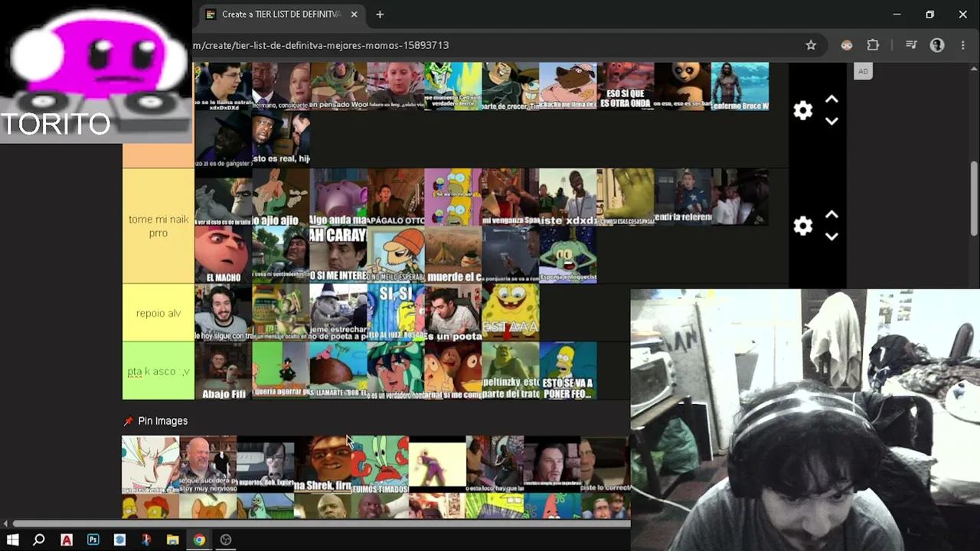Open the Chrome extensions puzzle icon

873,45
